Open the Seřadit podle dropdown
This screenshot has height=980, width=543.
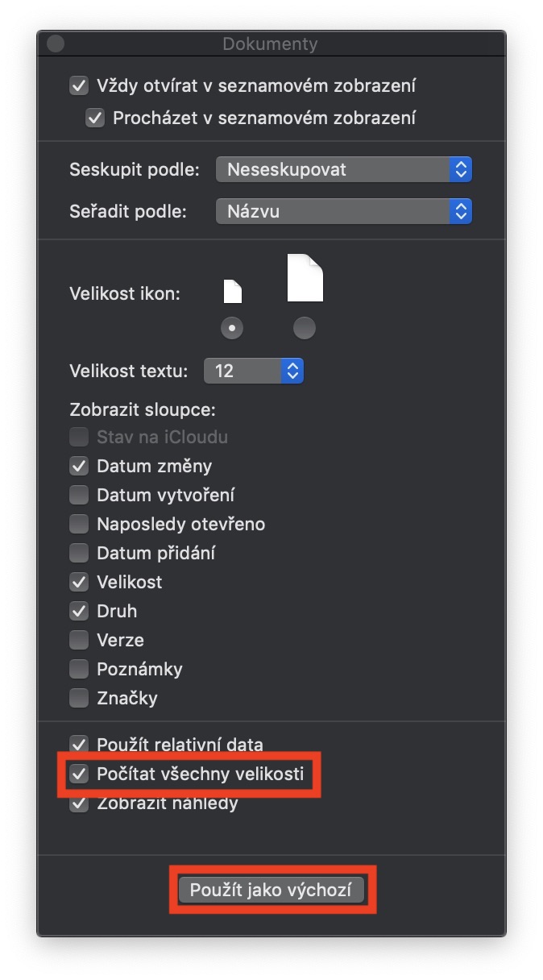(x=344, y=212)
